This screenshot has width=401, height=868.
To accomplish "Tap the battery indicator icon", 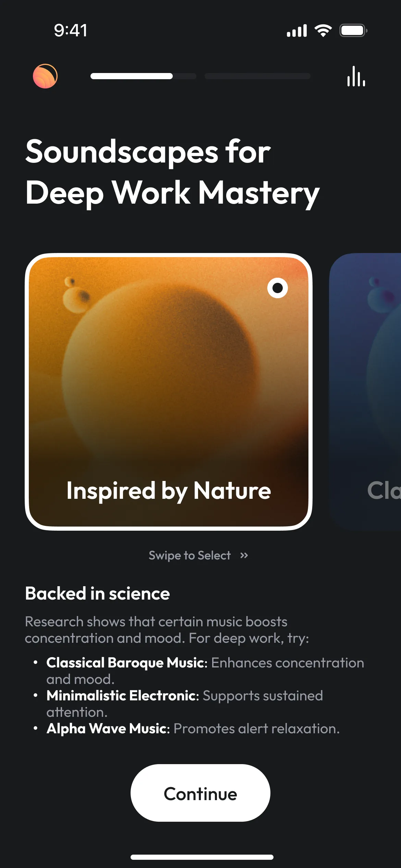I will [353, 31].
